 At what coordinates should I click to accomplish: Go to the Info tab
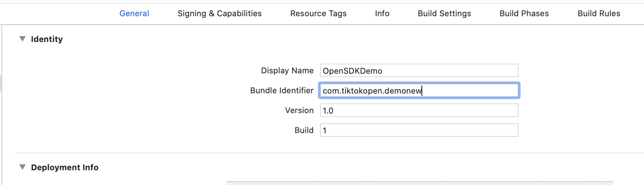click(x=382, y=14)
